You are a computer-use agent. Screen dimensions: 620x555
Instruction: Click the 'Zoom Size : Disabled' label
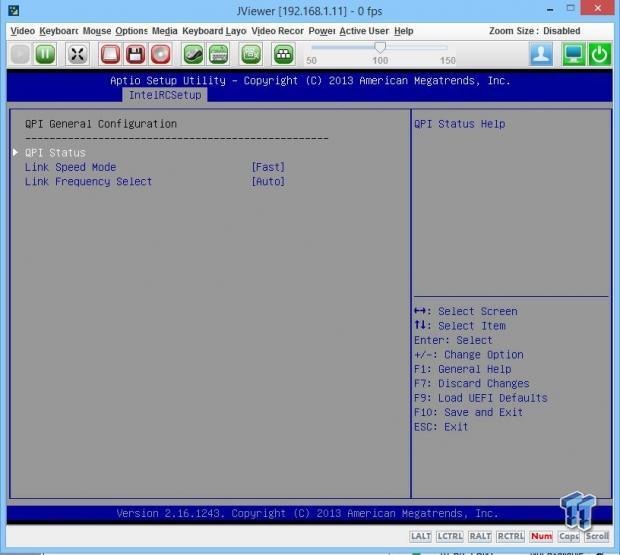[x=535, y=31]
